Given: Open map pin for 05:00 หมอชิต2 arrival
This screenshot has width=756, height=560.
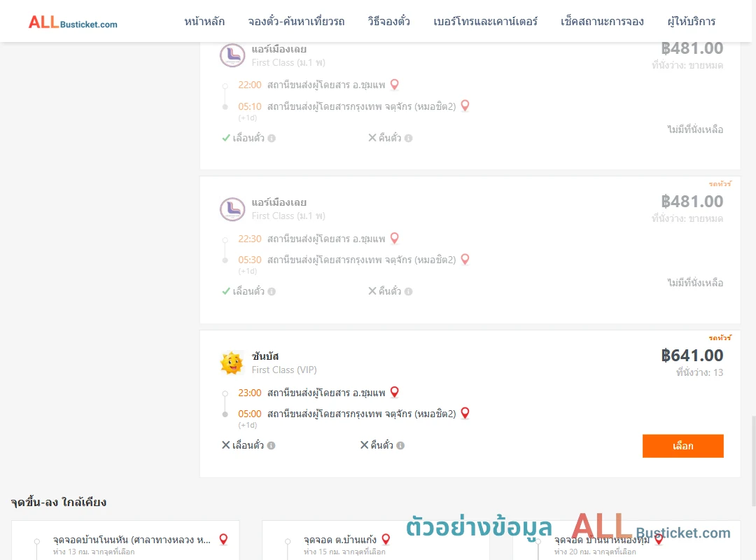Looking at the screenshot, I should point(465,413).
